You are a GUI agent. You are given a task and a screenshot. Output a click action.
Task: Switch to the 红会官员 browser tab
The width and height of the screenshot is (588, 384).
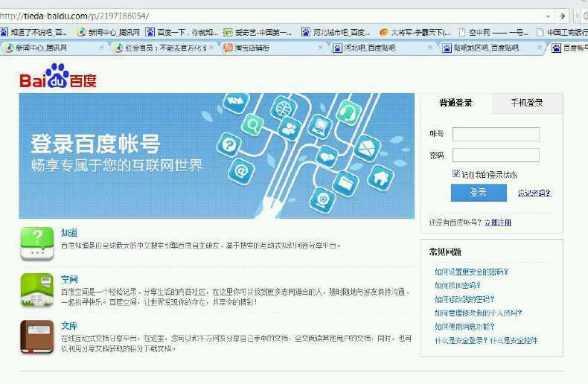164,48
